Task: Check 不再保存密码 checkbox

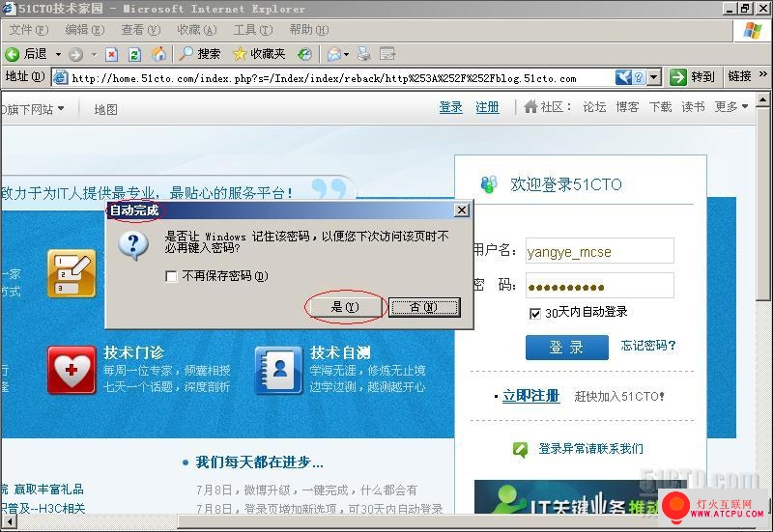Action: [172, 276]
